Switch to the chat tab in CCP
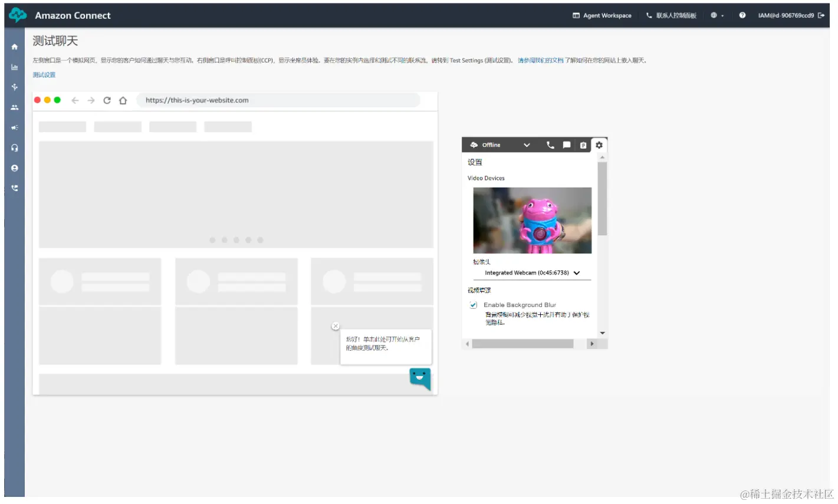The height and width of the screenshot is (504, 838). tap(567, 145)
